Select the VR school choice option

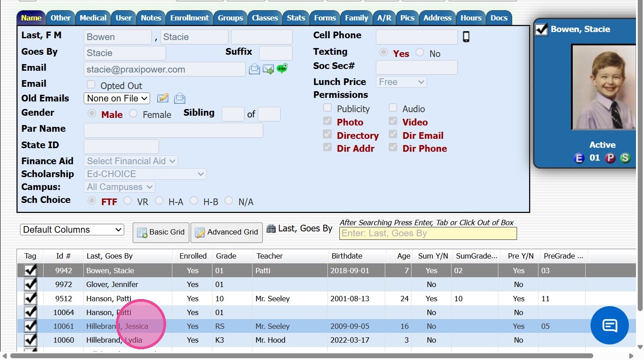[x=128, y=201]
